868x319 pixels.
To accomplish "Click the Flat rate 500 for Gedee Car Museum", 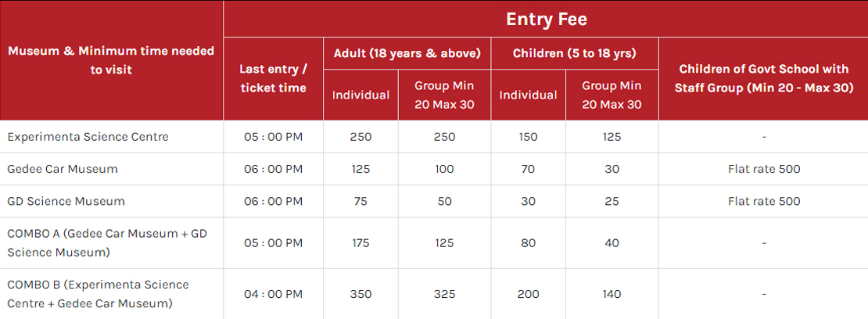I will (x=764, y=169).
